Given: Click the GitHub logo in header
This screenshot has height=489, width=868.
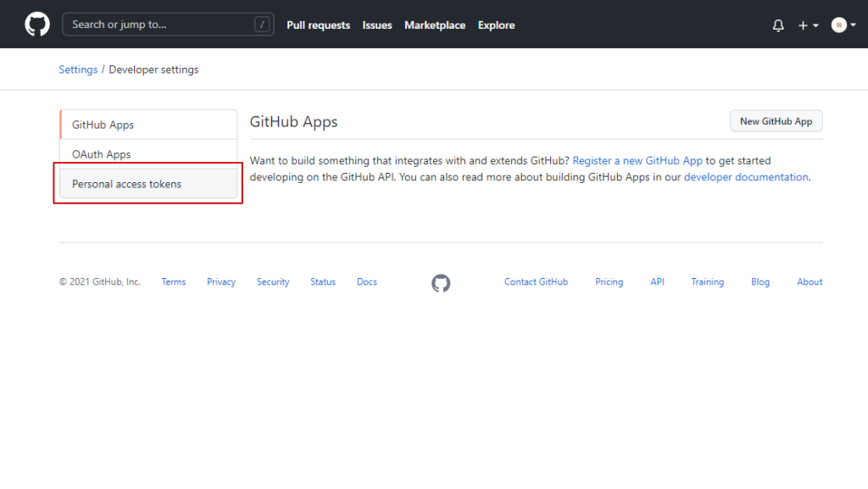Looking at the screenshot, I should coord(37,25).
